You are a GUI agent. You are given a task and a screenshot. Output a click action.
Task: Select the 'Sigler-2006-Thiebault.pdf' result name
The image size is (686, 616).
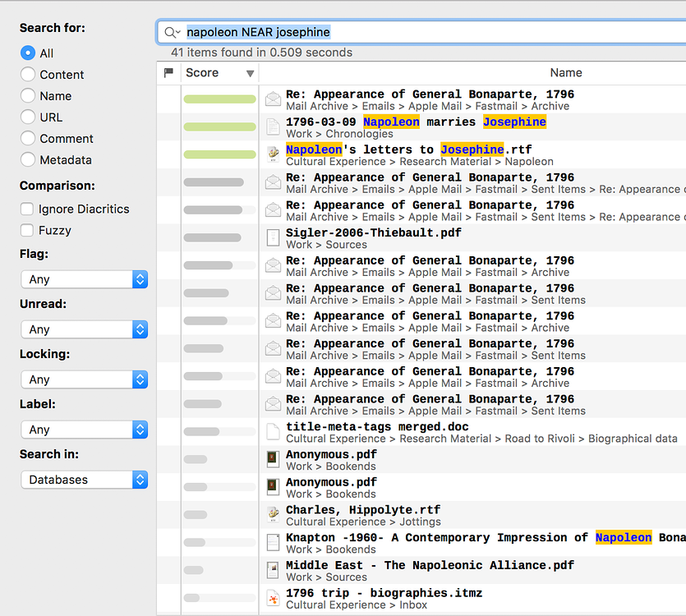(374, 232)
